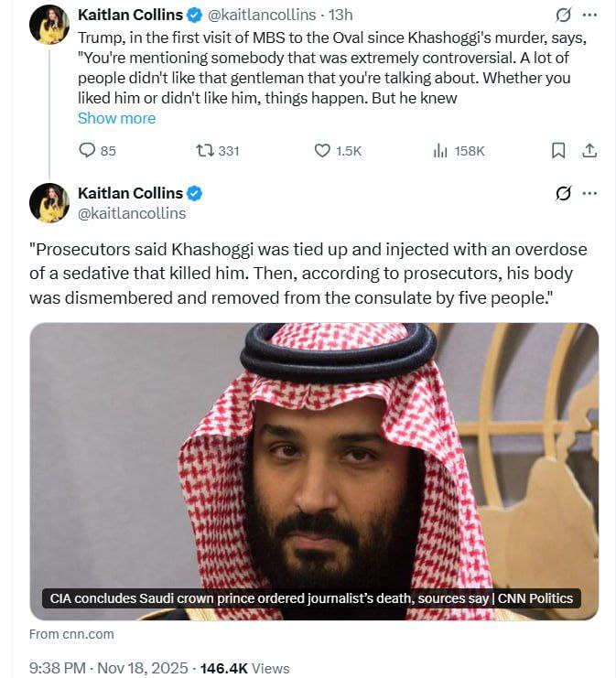This screenshot has width=616, height=678.
Task: Click Grok icon on the second tweet
Action: click(x=564, y=193)
